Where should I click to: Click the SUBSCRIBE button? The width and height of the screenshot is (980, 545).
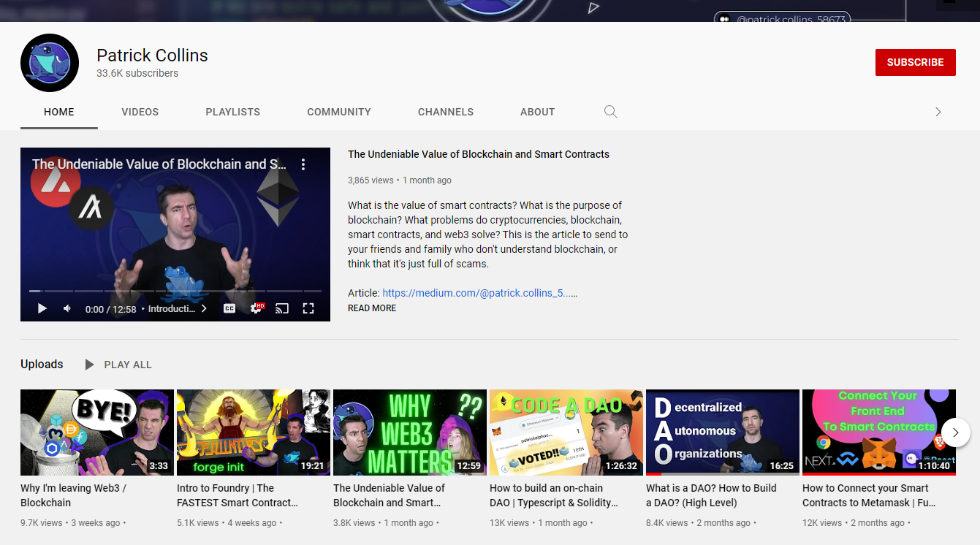[915, 62]
